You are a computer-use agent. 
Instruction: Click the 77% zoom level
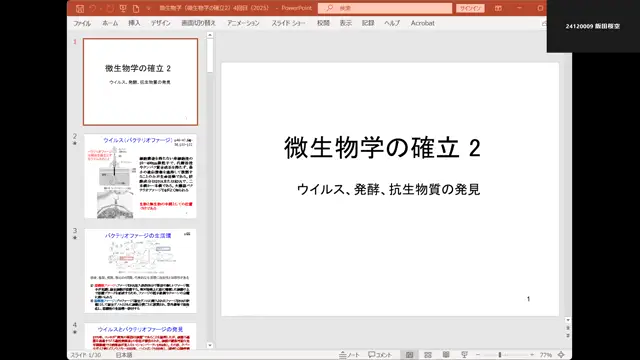point(546,355)
